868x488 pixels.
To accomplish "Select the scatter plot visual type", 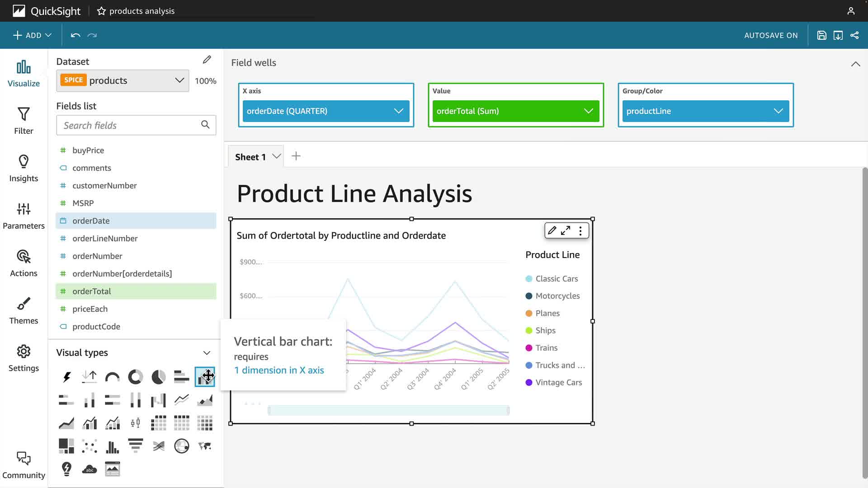I will click(x=90, y=446).
